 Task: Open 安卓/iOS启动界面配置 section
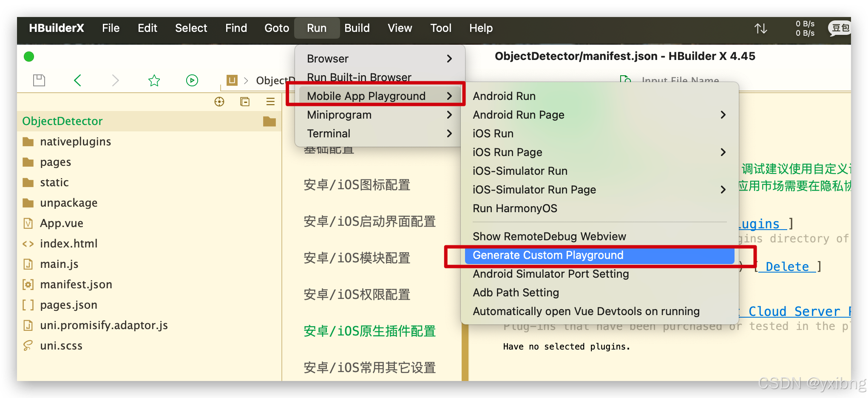(370, 222)
